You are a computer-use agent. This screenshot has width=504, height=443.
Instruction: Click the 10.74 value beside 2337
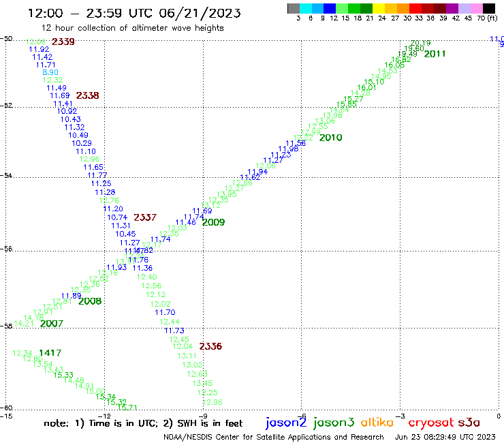click(117, 217)
